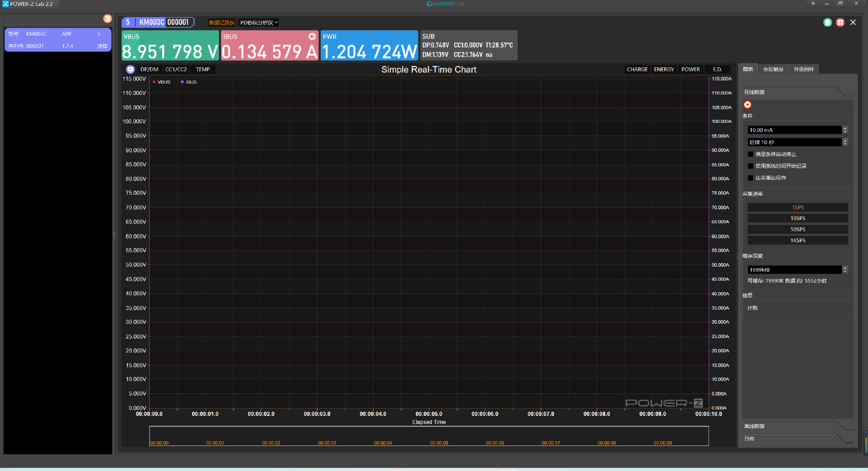Open the PD协议分析仪 dropdown
Image resolution: width=868 pixels, height=471 pixels.
(x=259, y=23)
